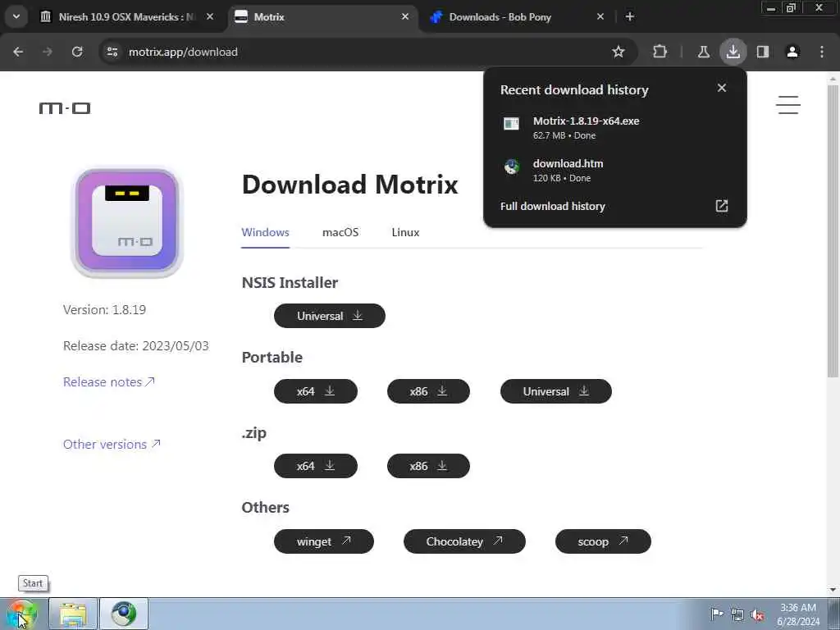Viewport: 840px width, 630px height.
Task: Toggle the browser side panel
Action: click(x=763, y=52)
